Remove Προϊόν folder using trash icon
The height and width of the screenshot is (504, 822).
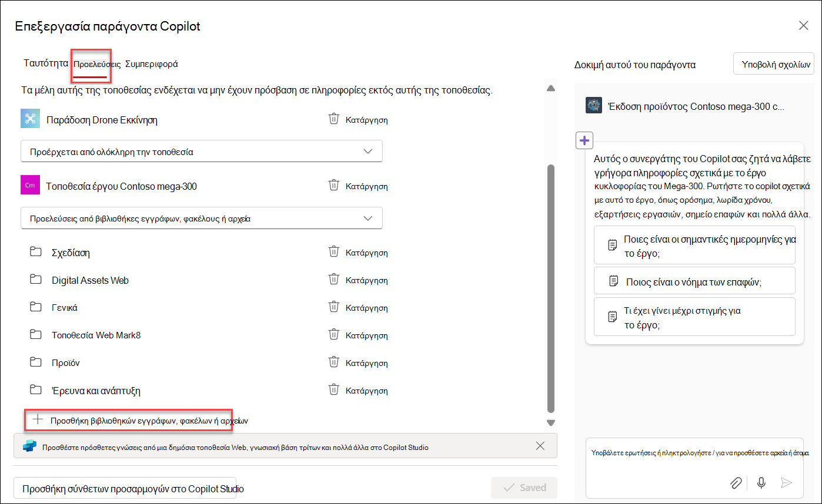[x=333, y=362]
